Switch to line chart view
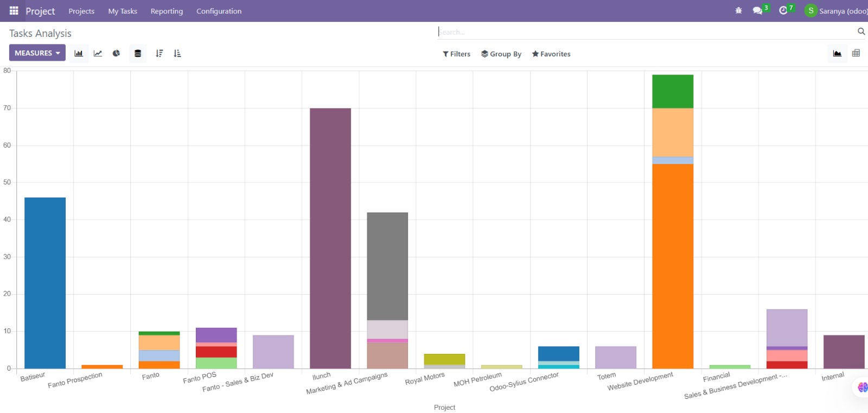Viewport: 868px width, 413px height. (98, 53)
